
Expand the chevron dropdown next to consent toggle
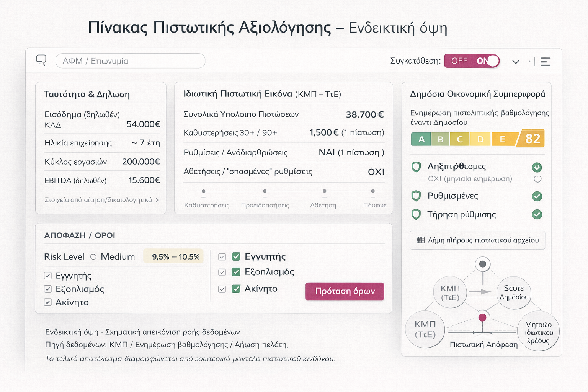[x=516, y=62]
